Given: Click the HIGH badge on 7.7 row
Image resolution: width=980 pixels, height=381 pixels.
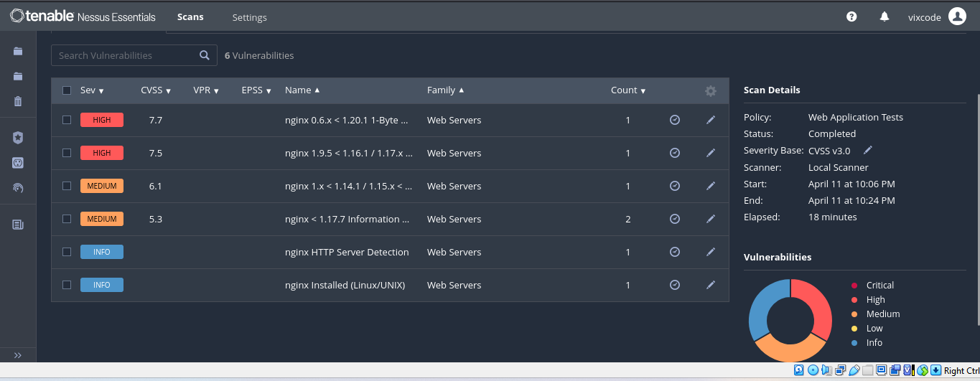Looking at the screenshot, I should (x=102, y=120).
